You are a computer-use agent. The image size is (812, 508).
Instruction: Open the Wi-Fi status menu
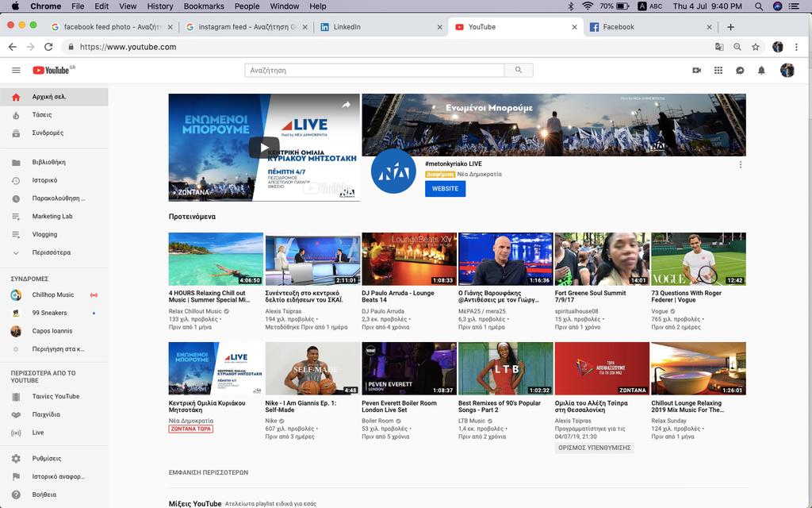click(x=588, y=6)
